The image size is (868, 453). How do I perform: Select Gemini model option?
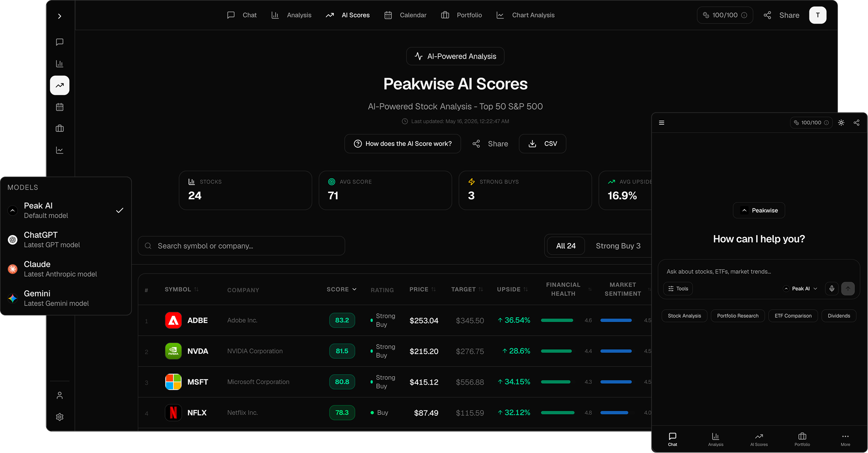[x=66, y=298]
